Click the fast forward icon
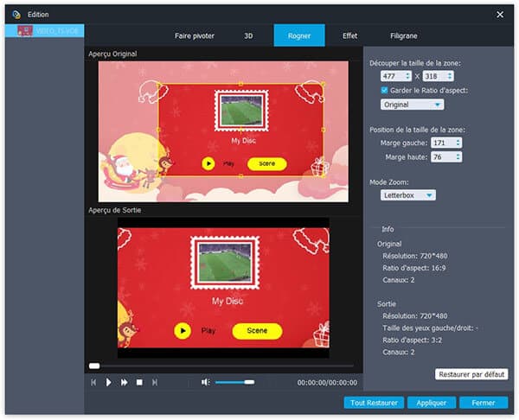 coord(124,382)
